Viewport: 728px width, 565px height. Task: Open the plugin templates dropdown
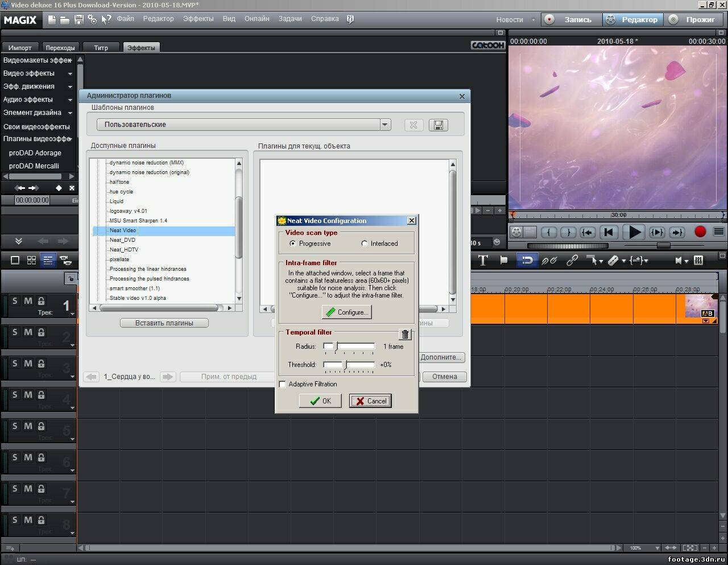[385, 125]
